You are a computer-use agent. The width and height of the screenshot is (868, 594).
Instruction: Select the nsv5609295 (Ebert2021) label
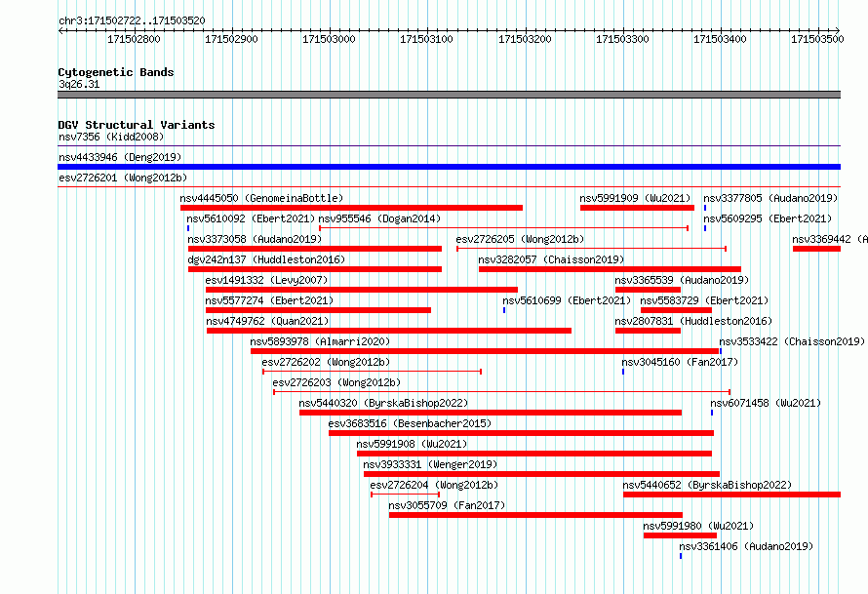click(x=768, y=218)
